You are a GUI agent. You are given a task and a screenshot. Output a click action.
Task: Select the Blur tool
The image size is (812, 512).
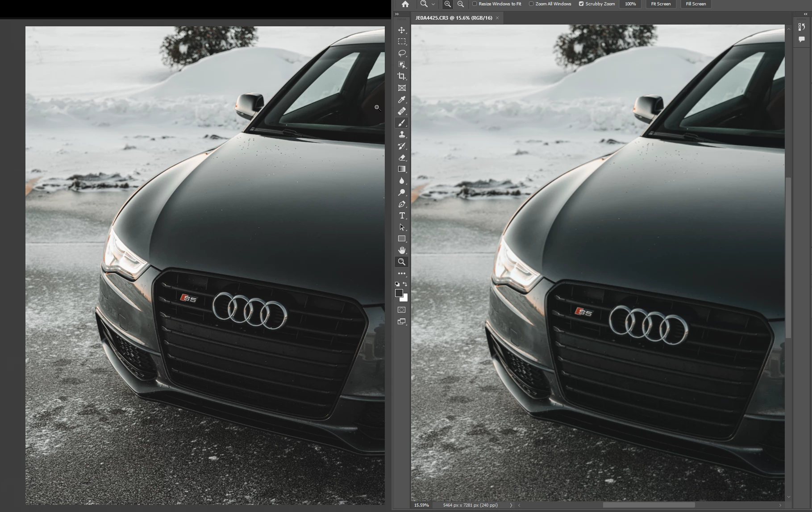(402, 181)
